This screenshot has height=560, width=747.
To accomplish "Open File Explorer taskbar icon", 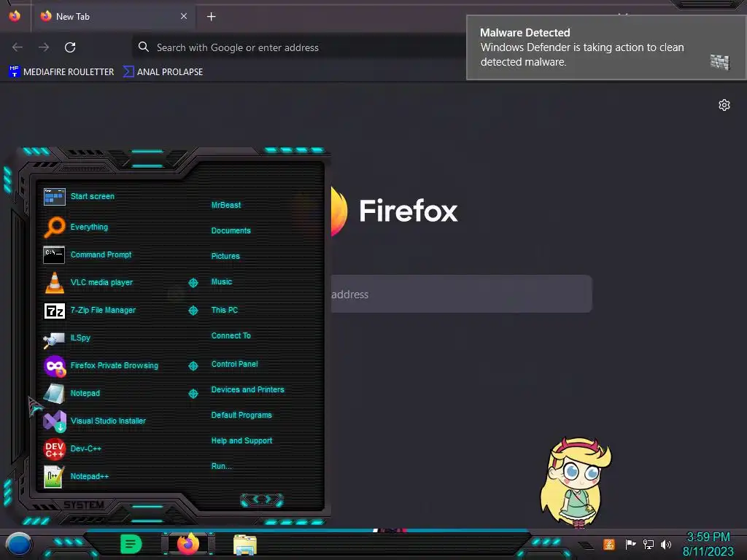I will pos(245,545).
